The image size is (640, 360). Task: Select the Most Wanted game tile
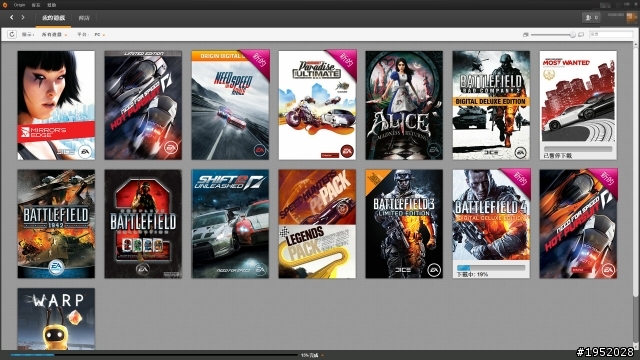(578, 105)
